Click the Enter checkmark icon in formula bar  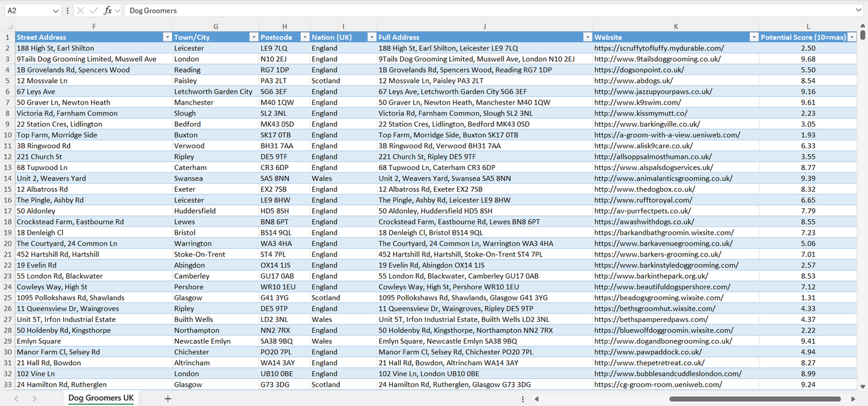point(94,11)
